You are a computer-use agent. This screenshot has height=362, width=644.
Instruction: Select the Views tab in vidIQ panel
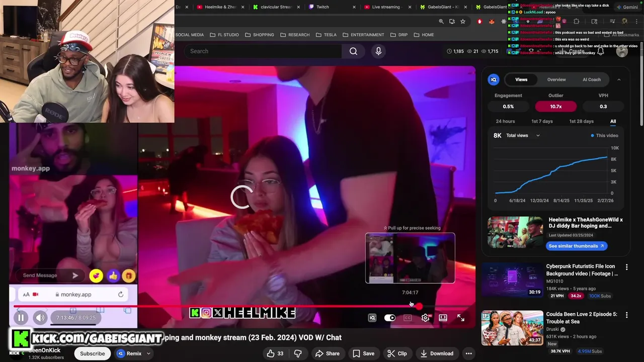point(521,79)
